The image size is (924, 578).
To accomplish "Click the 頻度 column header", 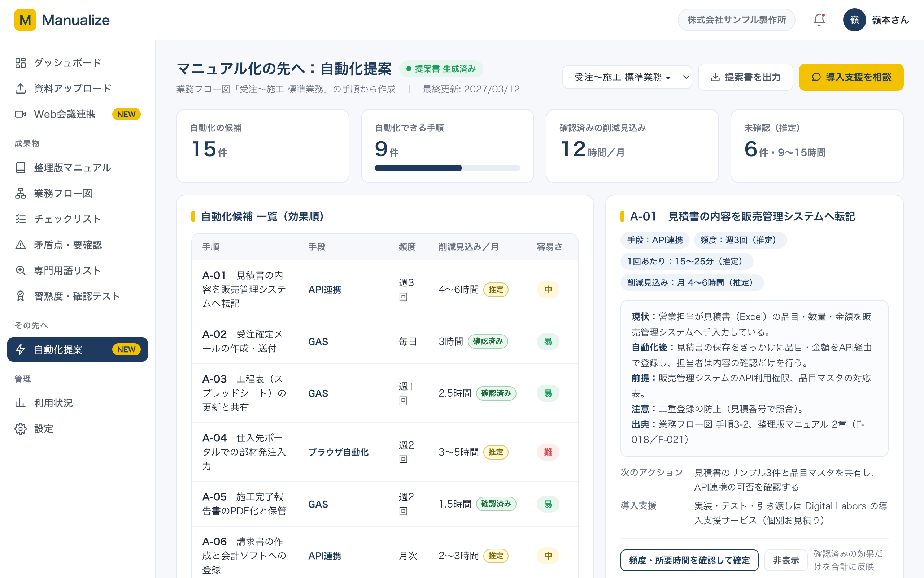I will (x=407, y=247).
